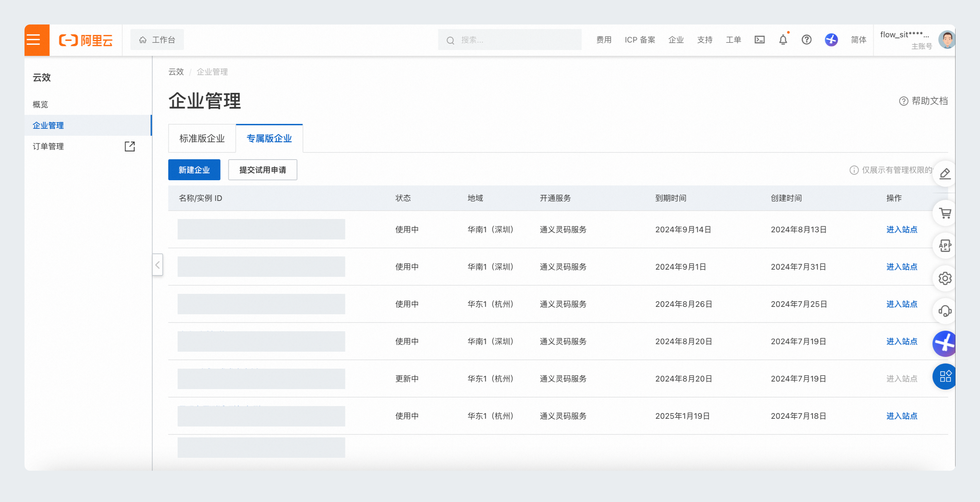Click the 更新中 status cell
This screenshot has width=980, height=502.
click(x=407, y=379)
